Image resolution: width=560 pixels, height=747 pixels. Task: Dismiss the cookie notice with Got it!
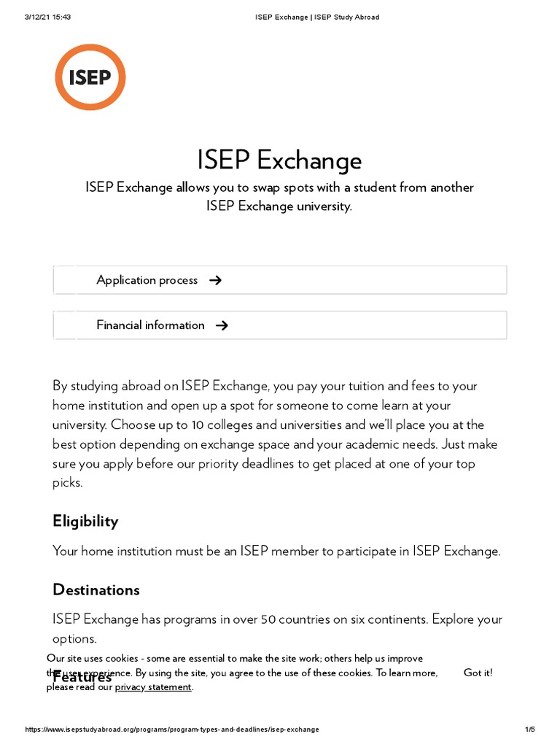[478, 673]
